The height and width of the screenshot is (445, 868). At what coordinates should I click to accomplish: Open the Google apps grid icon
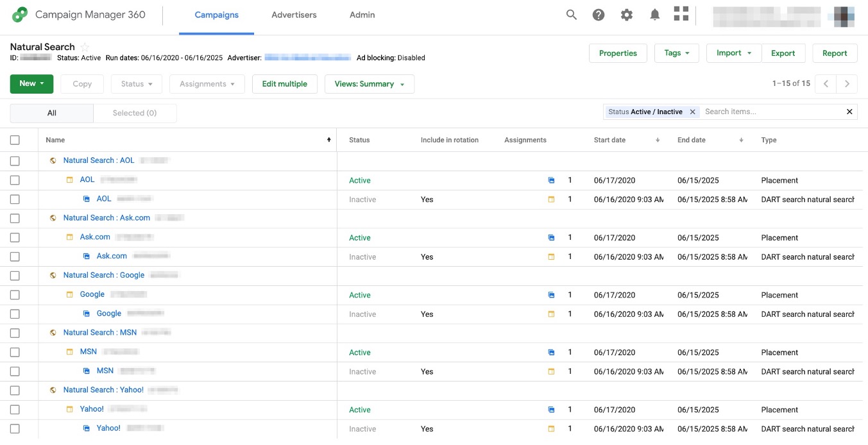[681, 14]
